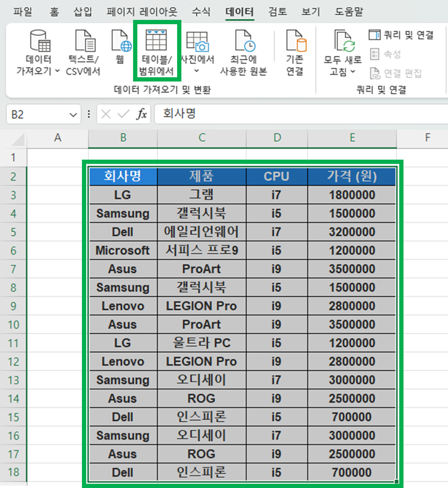
Task: Switch to the 페이지 레이아웃 tab
Action: 142,12
